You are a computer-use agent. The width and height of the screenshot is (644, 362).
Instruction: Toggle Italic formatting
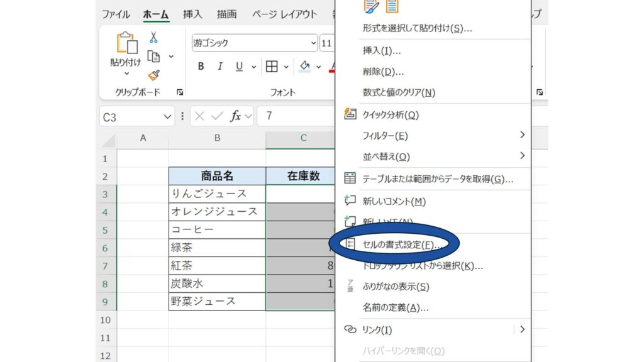pos(220,67)
